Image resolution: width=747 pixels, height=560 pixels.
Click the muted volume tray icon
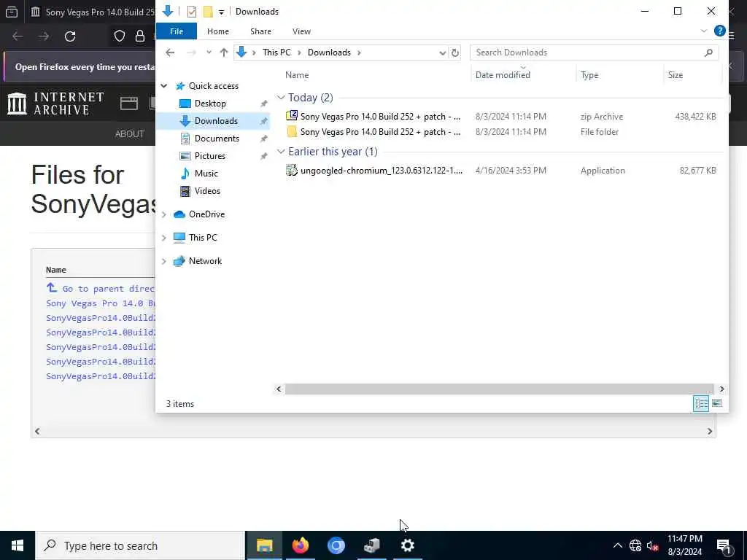coord(652,545)
